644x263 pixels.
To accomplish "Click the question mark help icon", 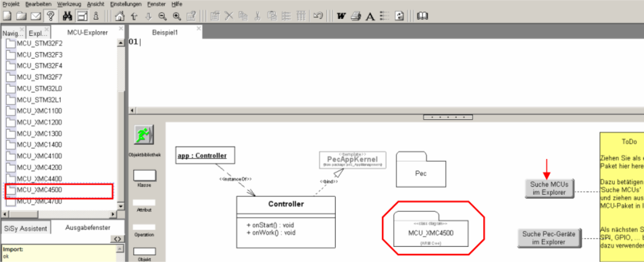I will [x=50, y=16].
